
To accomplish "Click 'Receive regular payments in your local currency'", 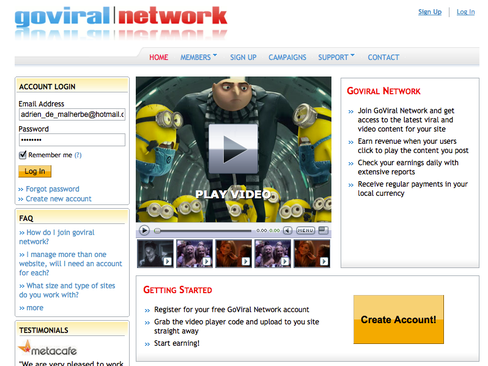I will [x=413, y=189].
